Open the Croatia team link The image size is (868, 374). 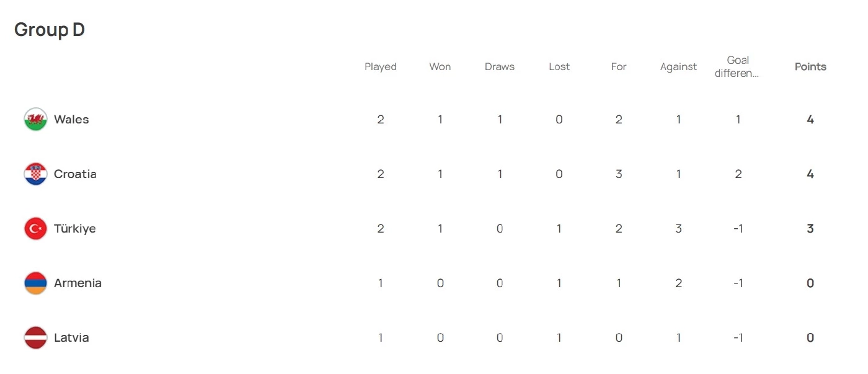pos(75,174)
